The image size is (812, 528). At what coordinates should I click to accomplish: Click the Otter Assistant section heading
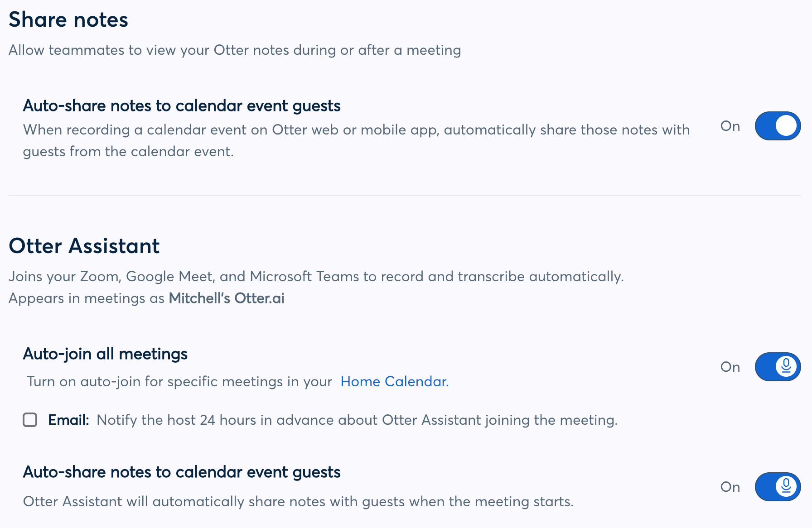[84, 246]
